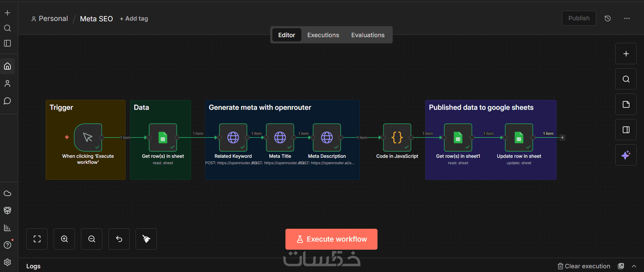Click 'Generate meta with openrouter' note title
Image resolution: width=644 pixels, height=272 pixels.
[260, 107]
